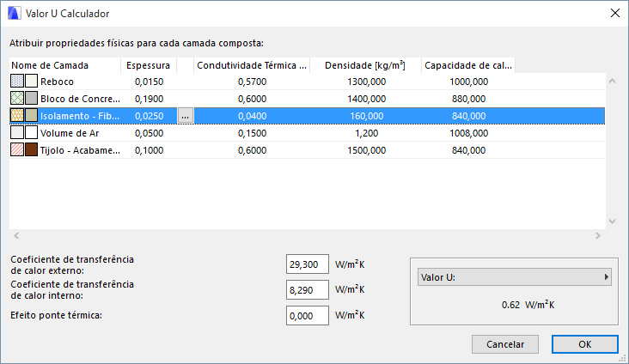Screen dimensions: 629x364
Task: Confirm with the OK button
Action: pos(584,343)
